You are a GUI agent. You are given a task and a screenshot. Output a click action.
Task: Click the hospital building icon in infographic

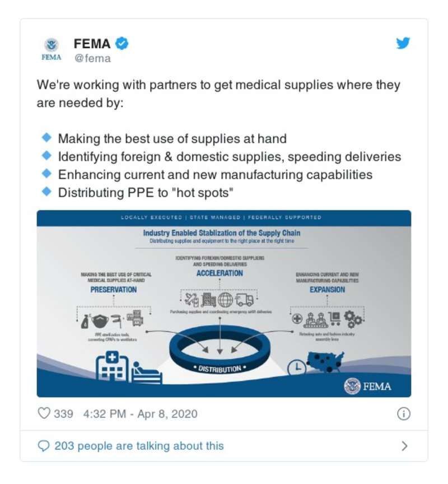pos(112,367)
